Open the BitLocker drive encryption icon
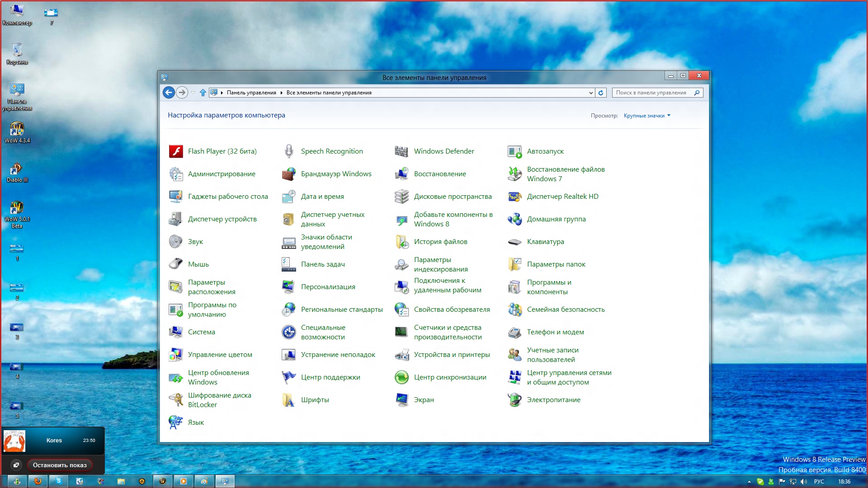This screenshot has width=868, height=488. (176, 400)
